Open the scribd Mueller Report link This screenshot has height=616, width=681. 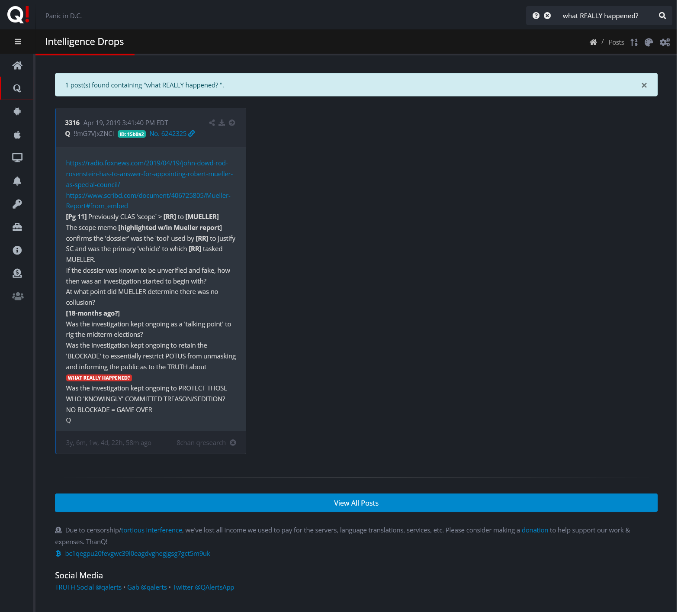(x=148, y=200)
